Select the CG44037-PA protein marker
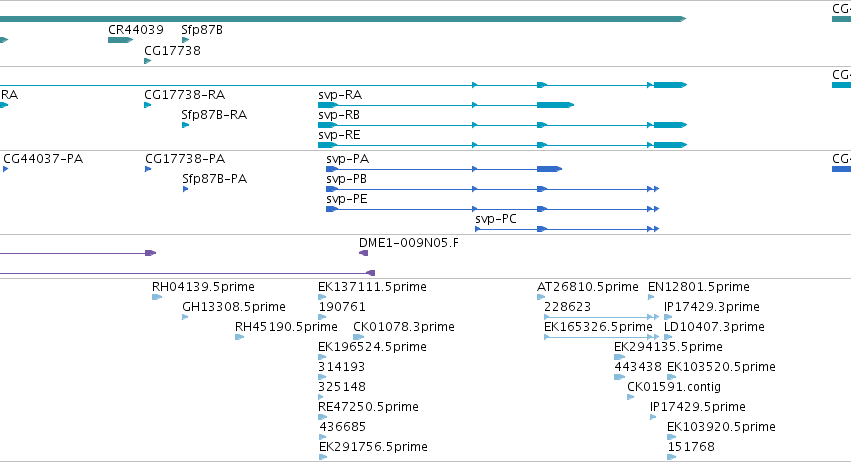Image resolution: width=851 pixels, height=462 pixels. pyautogui.click(x=5, y=169)
